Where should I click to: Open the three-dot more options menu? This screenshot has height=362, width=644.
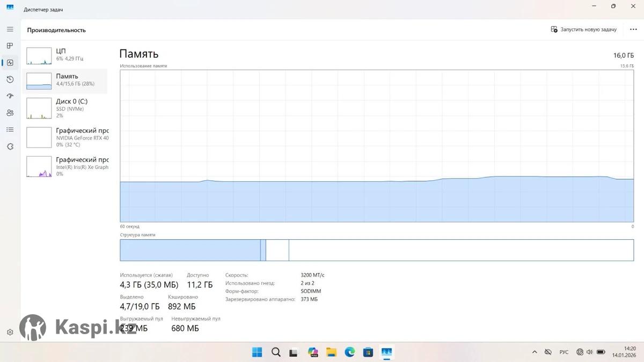633,29
